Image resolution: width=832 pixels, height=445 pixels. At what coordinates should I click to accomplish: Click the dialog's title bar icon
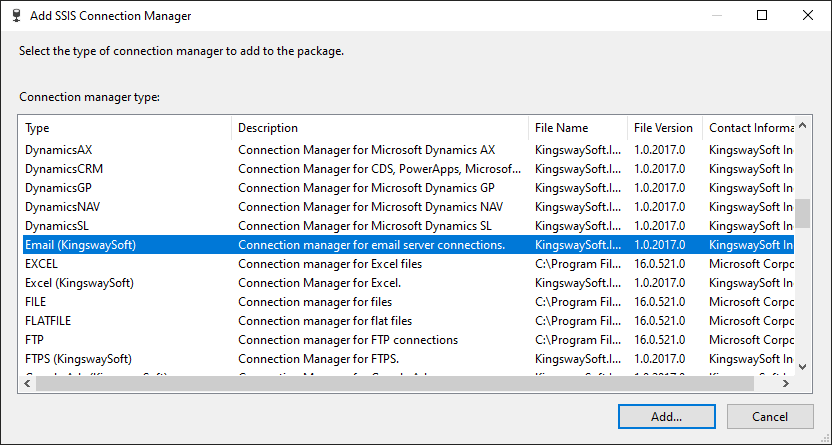17,15
